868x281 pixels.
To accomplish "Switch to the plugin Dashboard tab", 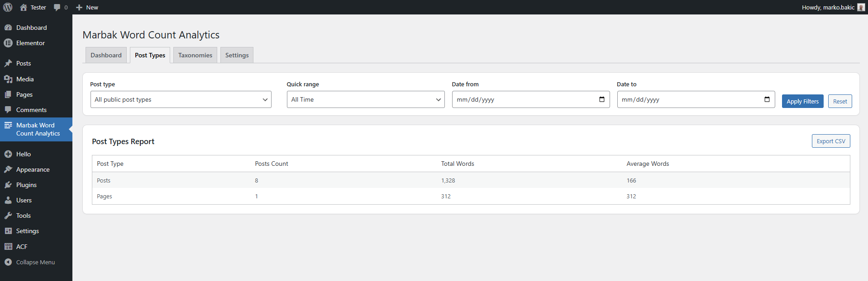I will [x=106, y=55].
